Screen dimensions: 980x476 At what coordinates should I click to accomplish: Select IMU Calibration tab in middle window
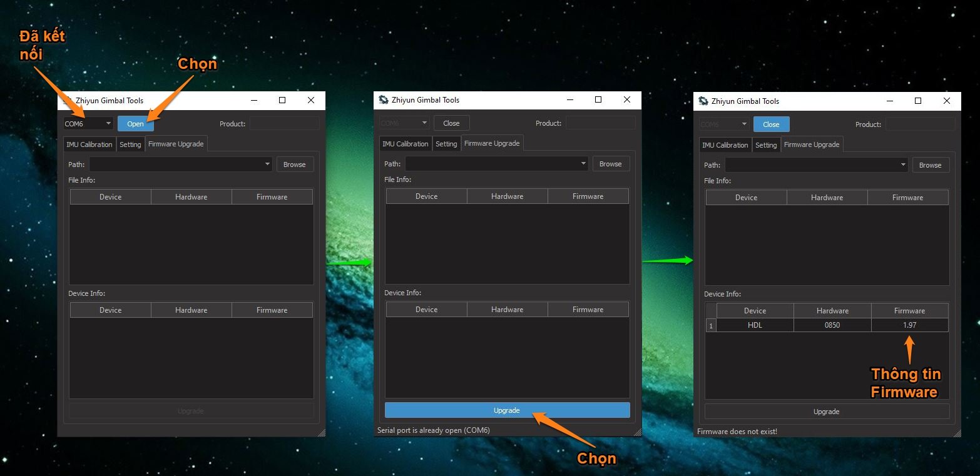click(406, 144)
